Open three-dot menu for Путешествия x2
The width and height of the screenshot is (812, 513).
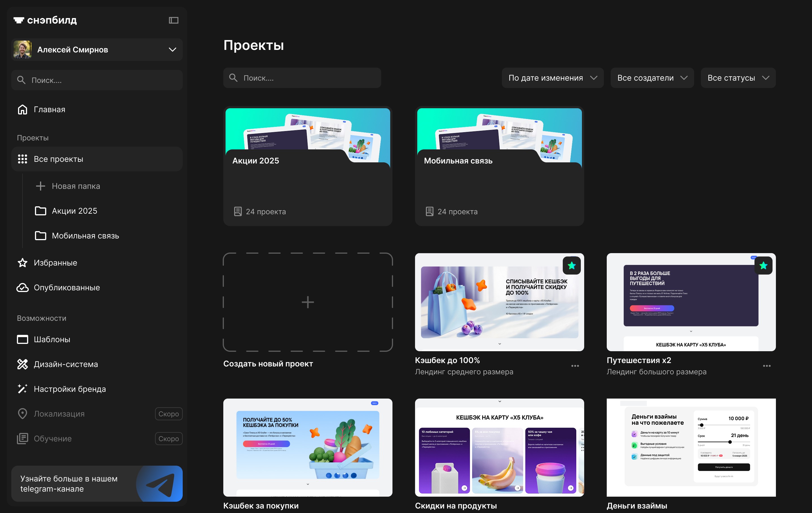click(767, 366)
